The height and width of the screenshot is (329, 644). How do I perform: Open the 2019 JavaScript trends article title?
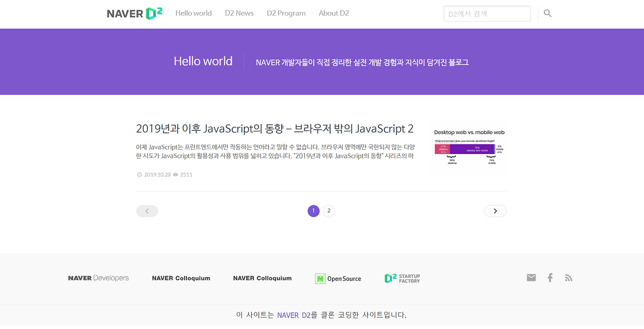tap(275, 129)
